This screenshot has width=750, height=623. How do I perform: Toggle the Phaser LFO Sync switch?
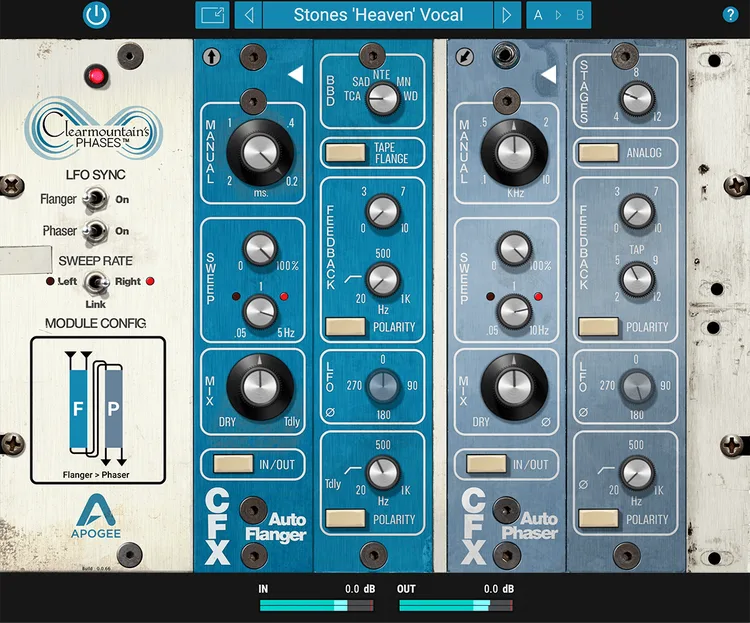click(95, 231)
